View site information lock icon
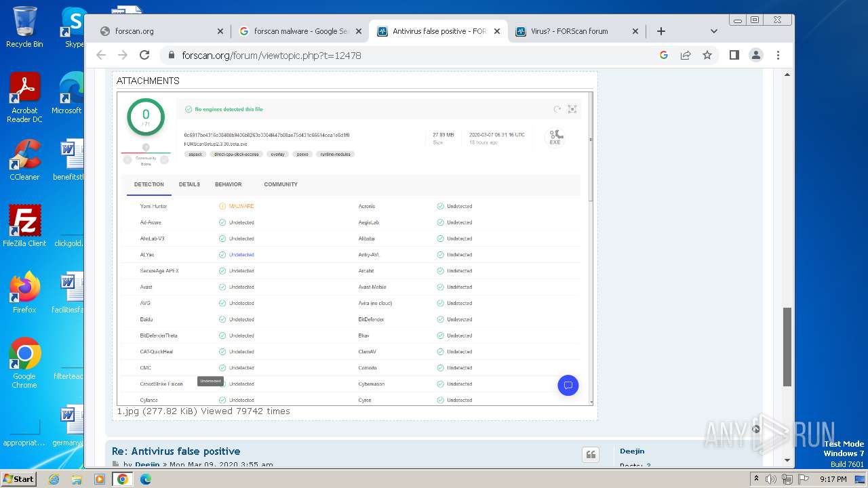Image resolution: width=868 pixels, height=488 pixels. (170, 55)
